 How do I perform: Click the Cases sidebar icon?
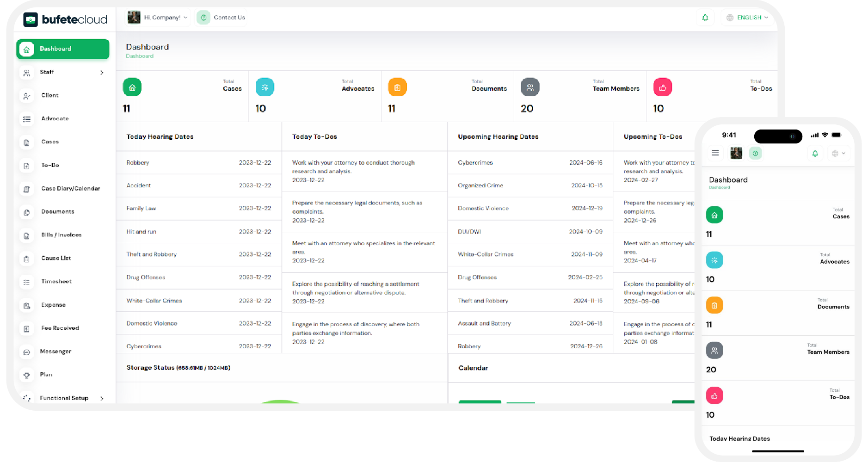tap(27, 142)
